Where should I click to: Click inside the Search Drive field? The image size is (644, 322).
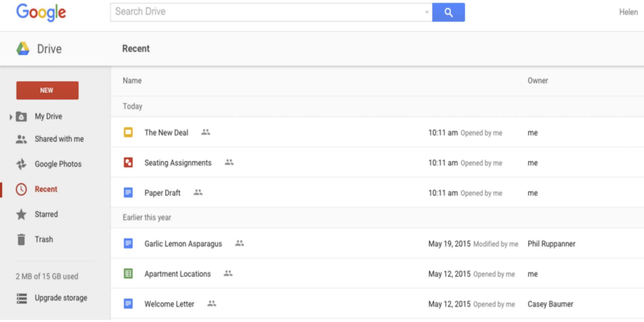(265, 12)
